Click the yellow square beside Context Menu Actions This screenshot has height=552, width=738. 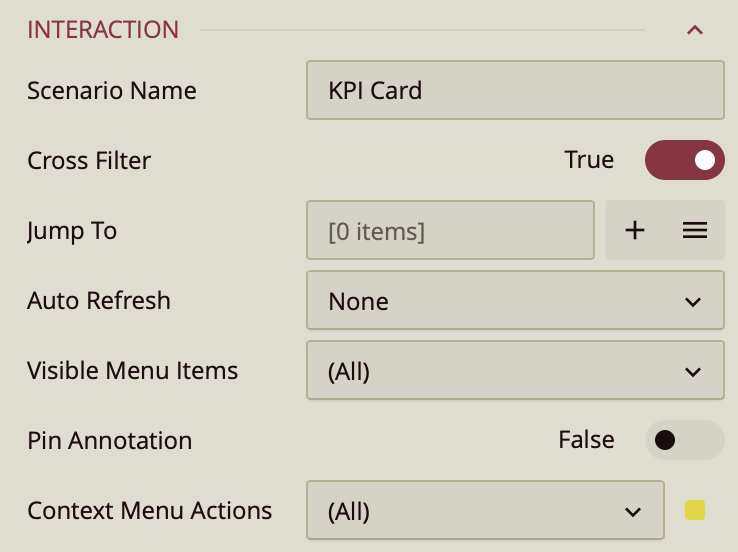[x=695, y=511]
